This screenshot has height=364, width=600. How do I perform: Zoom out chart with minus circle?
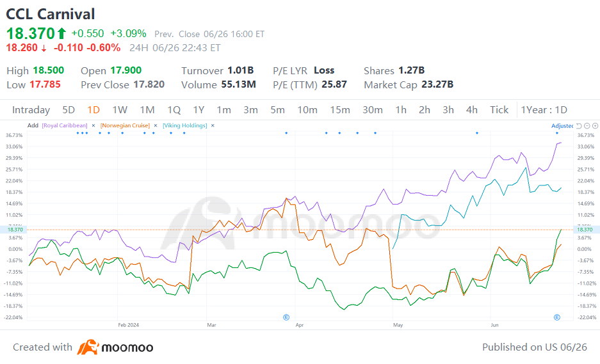[587, 126]
